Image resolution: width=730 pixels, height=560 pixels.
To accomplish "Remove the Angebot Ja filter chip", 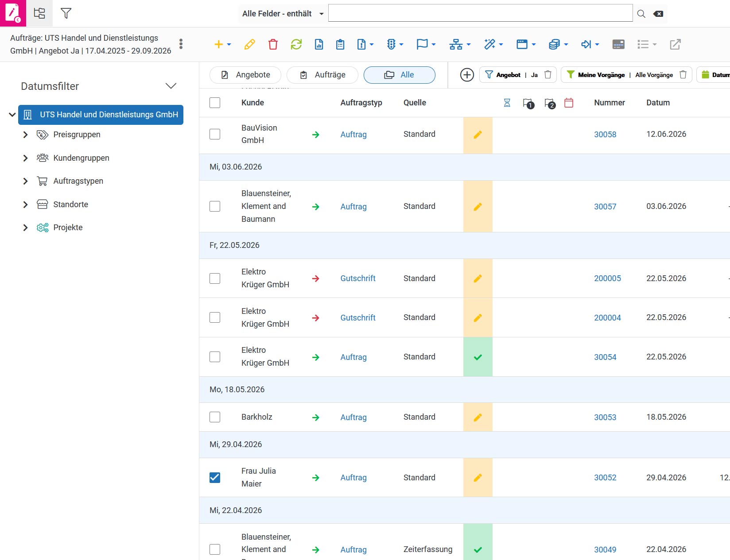I will click(x=547, y=75).
